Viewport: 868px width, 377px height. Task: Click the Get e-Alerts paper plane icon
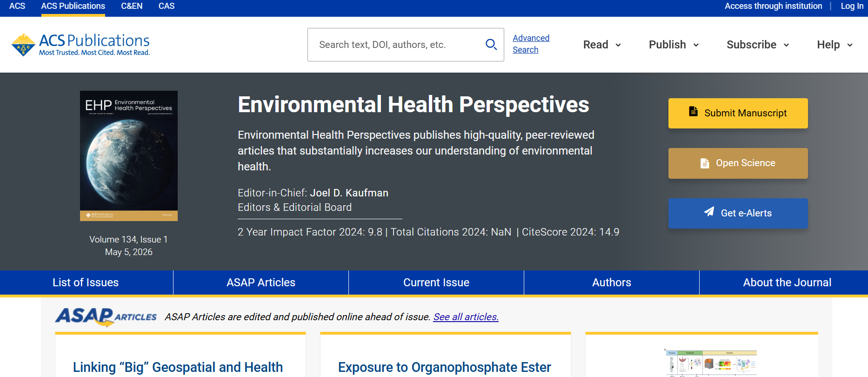click(709, 212)
